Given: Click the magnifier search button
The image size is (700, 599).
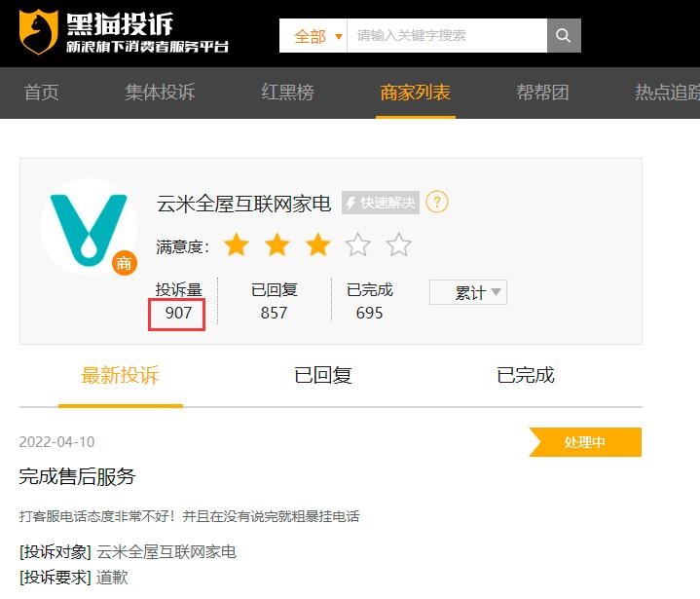Looking at the screenshot, I should coord(564,35).
